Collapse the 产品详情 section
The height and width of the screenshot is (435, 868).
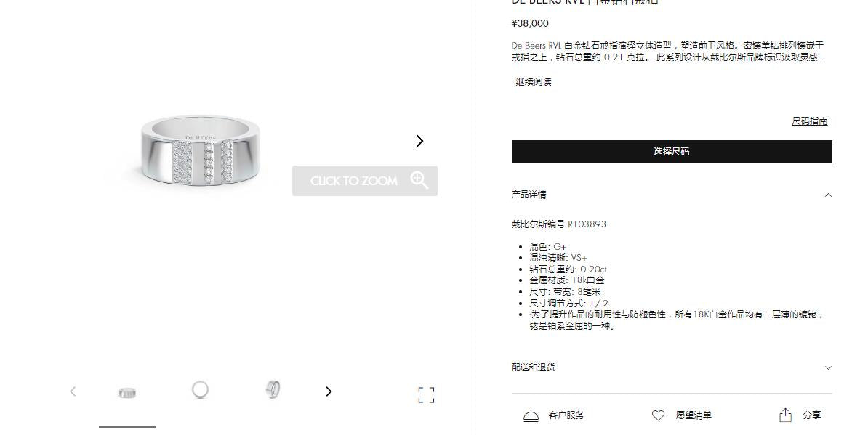(x=828, y=195)
